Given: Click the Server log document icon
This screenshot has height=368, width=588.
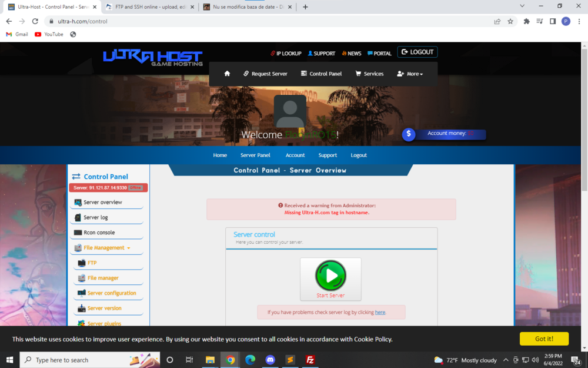Looking at the screenshot, I should 78,217.
